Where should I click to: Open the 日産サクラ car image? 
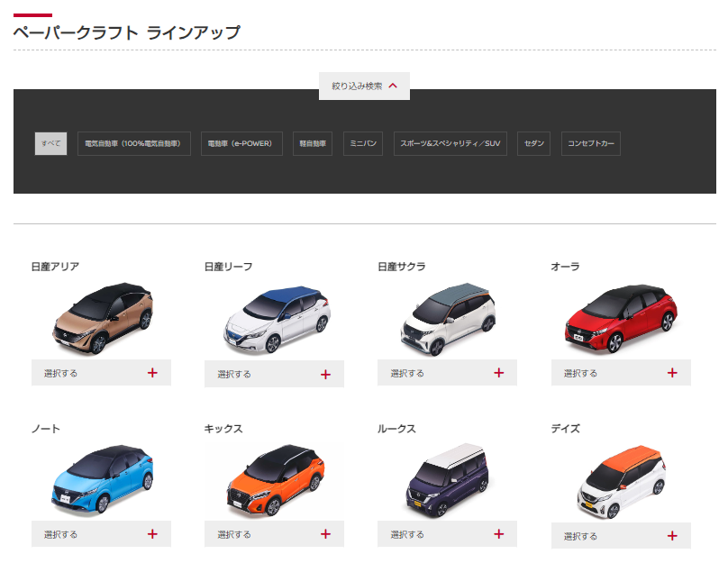[448, 320]
